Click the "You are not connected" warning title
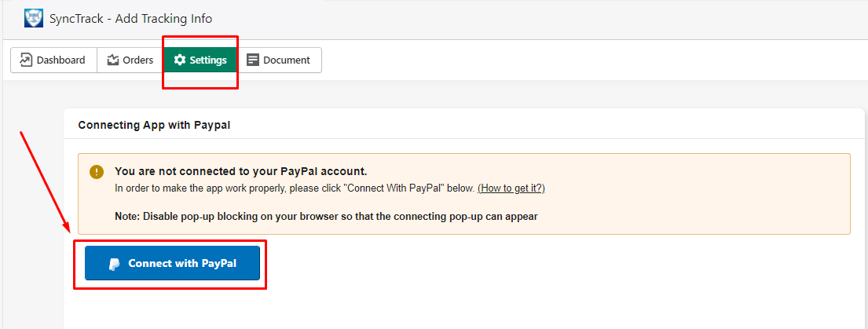 pos(241,170)
